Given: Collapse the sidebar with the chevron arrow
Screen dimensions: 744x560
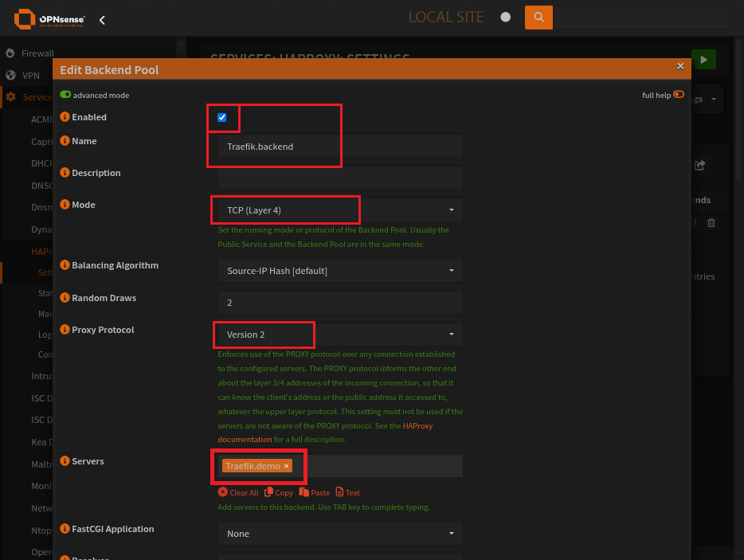Looking at the screenshot, I should coord(102,20).
